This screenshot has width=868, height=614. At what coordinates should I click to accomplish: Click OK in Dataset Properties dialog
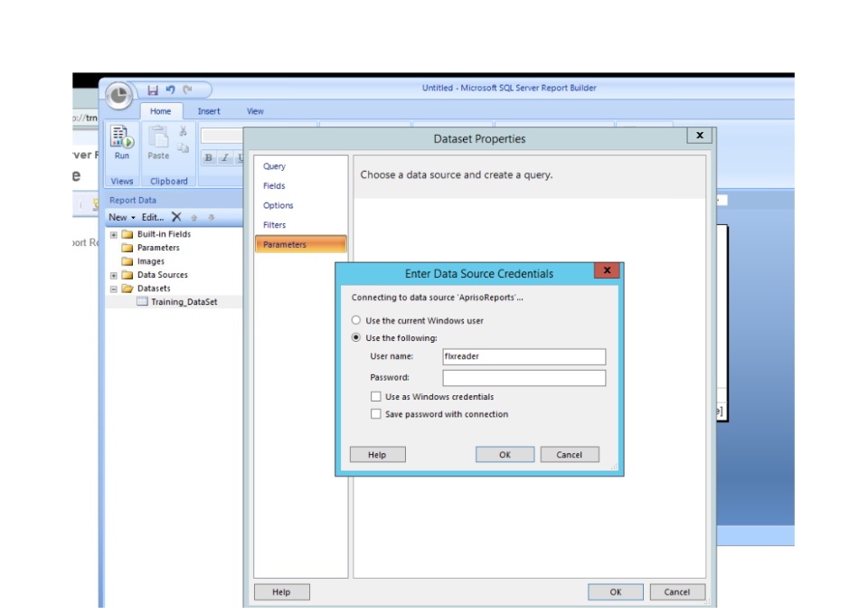(616, 592)
